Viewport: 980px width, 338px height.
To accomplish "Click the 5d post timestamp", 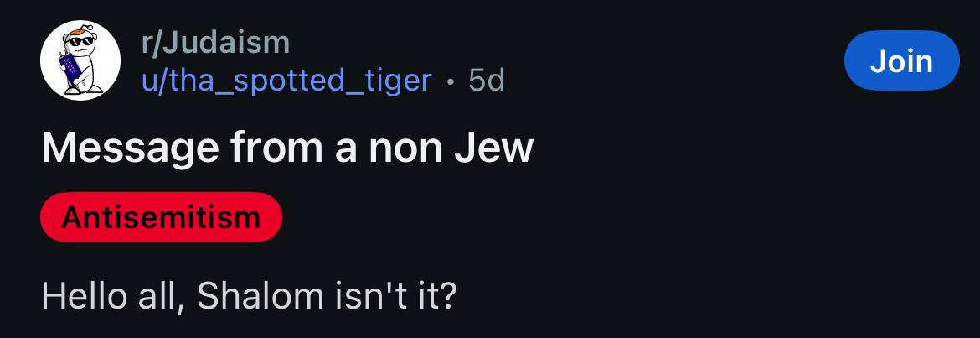I will pyautogui.click(x=487, y=80).
